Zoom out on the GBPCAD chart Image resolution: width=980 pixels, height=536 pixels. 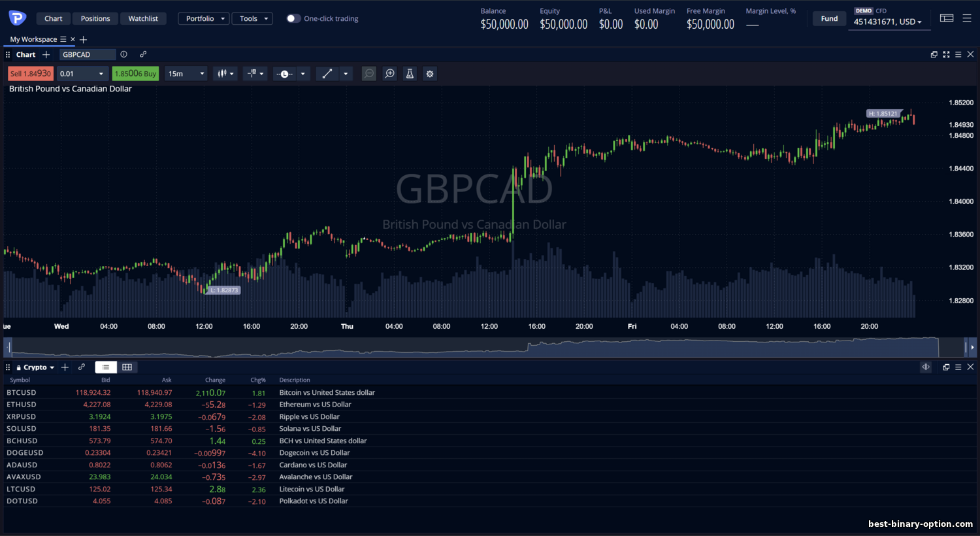point(369,74)
